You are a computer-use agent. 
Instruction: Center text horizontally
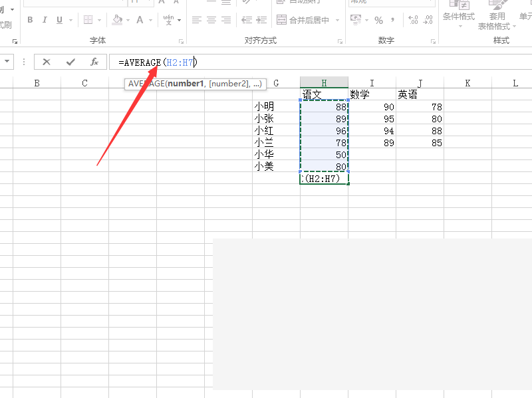(211, 21)
